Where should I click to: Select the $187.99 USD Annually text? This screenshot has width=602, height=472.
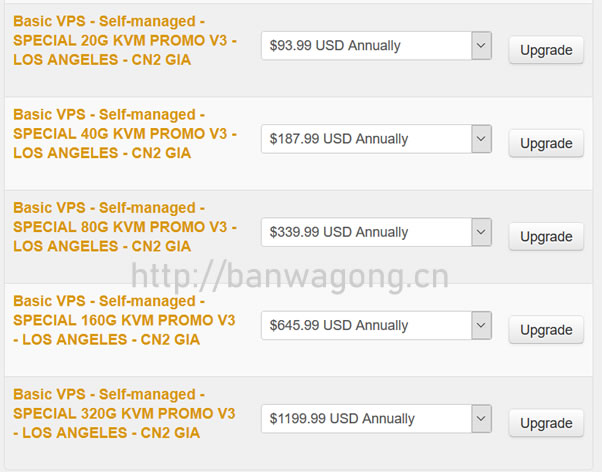pyautogui.click(x=339, y=139)
